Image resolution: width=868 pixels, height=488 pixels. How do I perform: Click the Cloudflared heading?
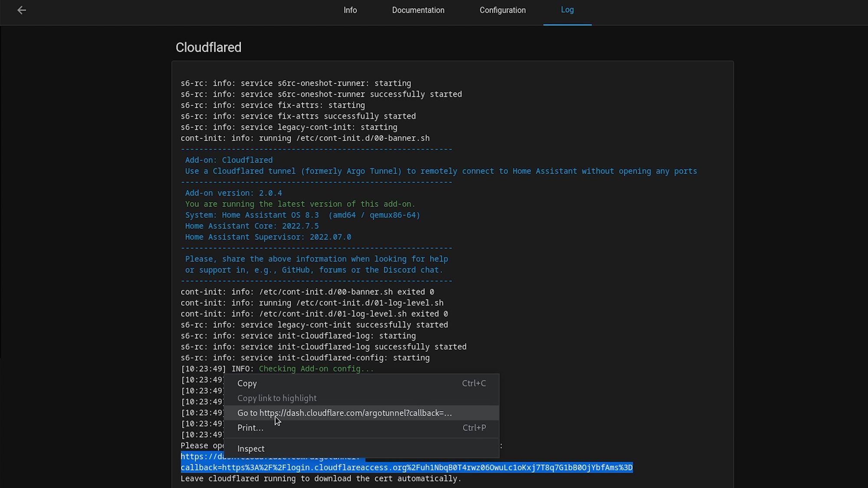[208, 47]
